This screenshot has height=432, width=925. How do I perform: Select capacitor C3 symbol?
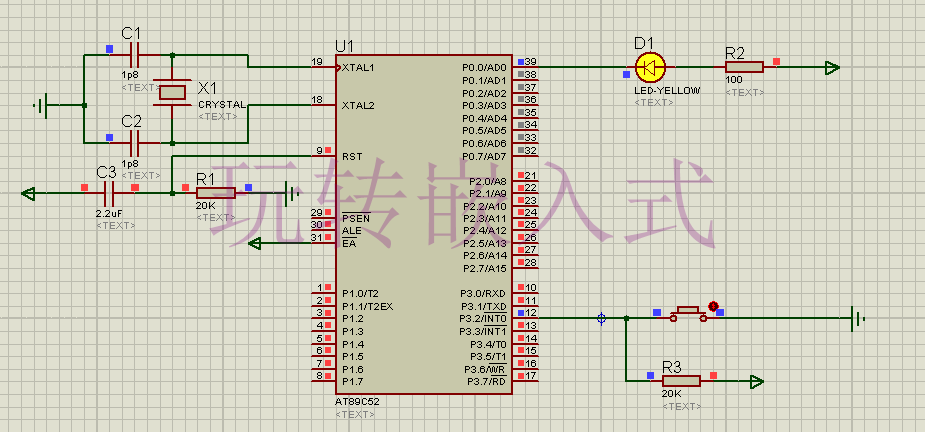click(x=109, y=193)
